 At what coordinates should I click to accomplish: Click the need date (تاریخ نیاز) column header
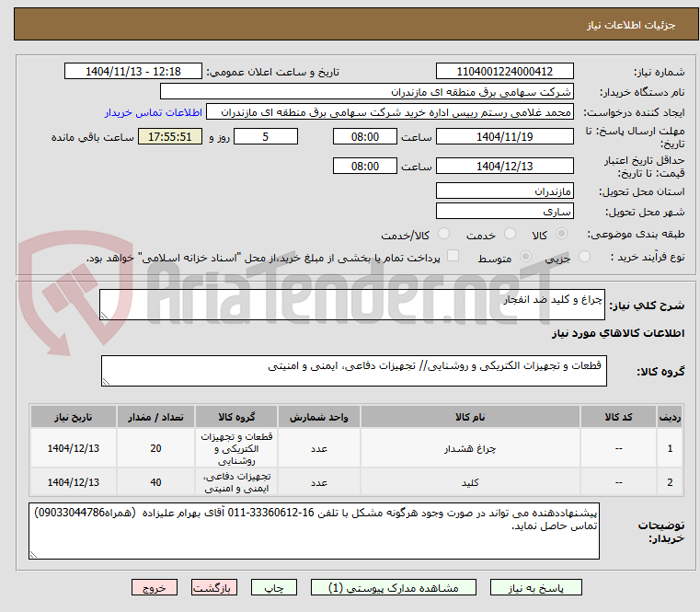click(x=74, y=417)
